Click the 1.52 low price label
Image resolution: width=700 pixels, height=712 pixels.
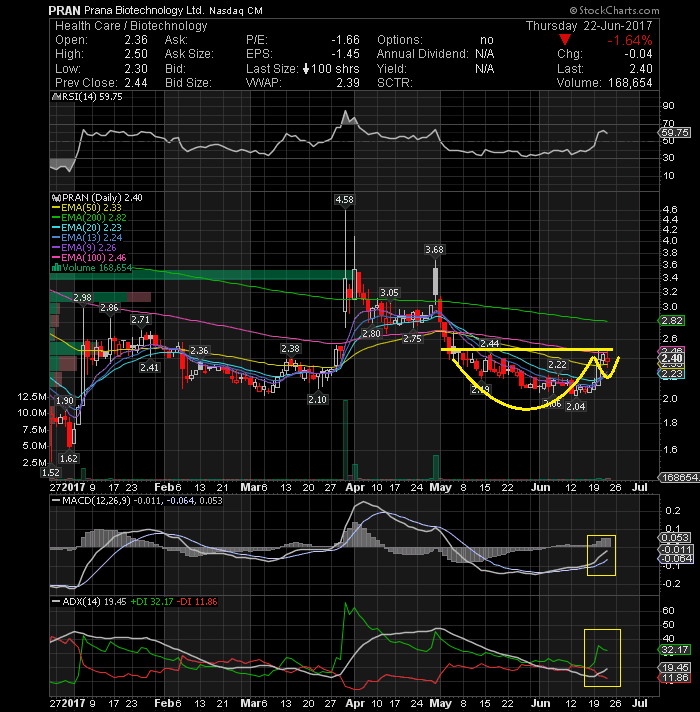click(x=50, y=472)
